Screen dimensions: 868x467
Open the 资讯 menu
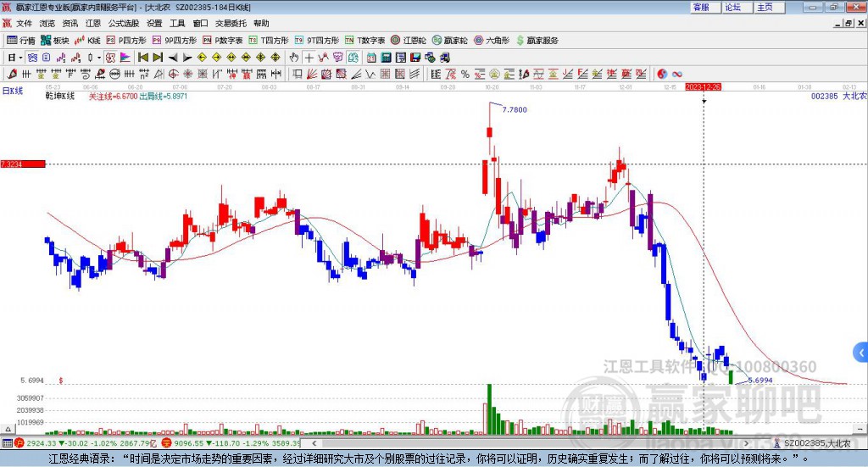[70, 23]
